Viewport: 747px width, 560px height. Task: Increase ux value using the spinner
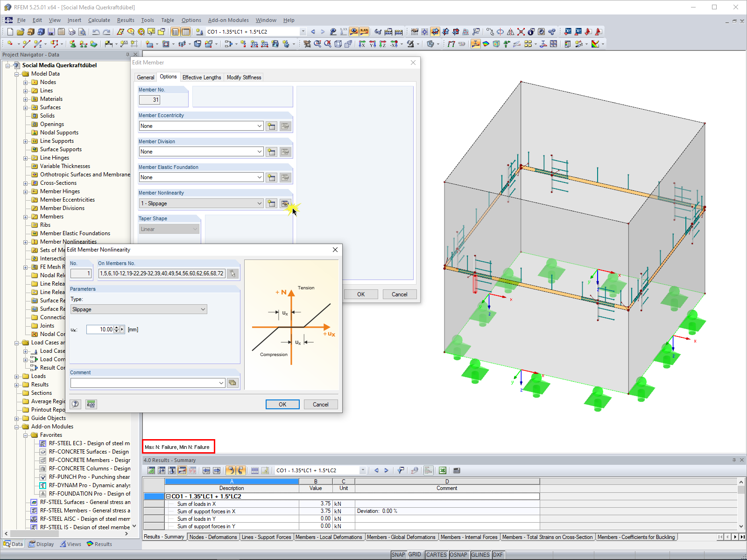pos(116,327)
